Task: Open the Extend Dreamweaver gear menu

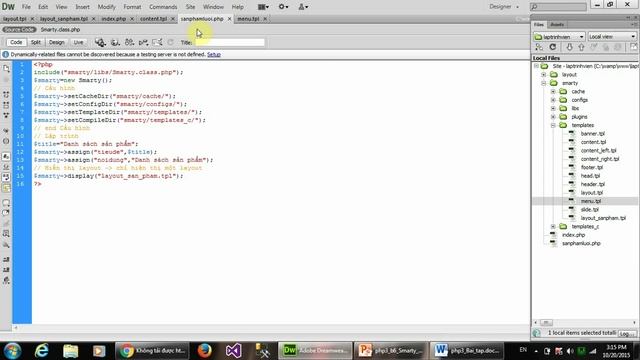Action: pos(283,7)
